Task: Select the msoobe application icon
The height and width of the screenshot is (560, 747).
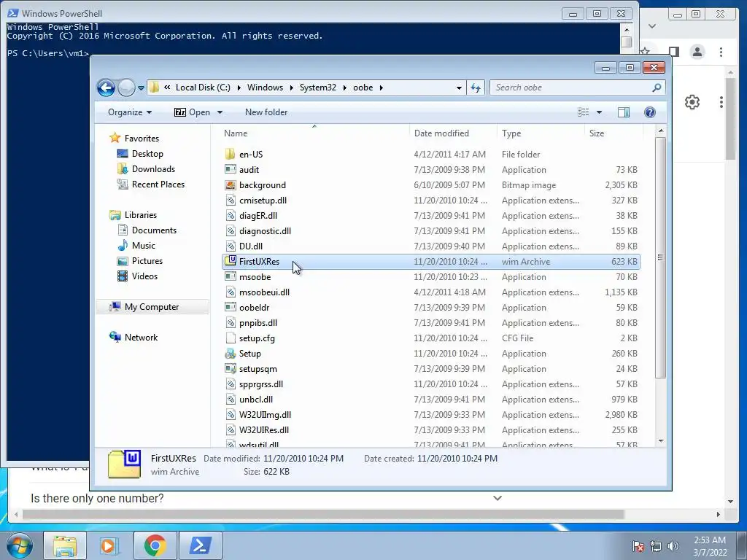Action: coord(231,276)
